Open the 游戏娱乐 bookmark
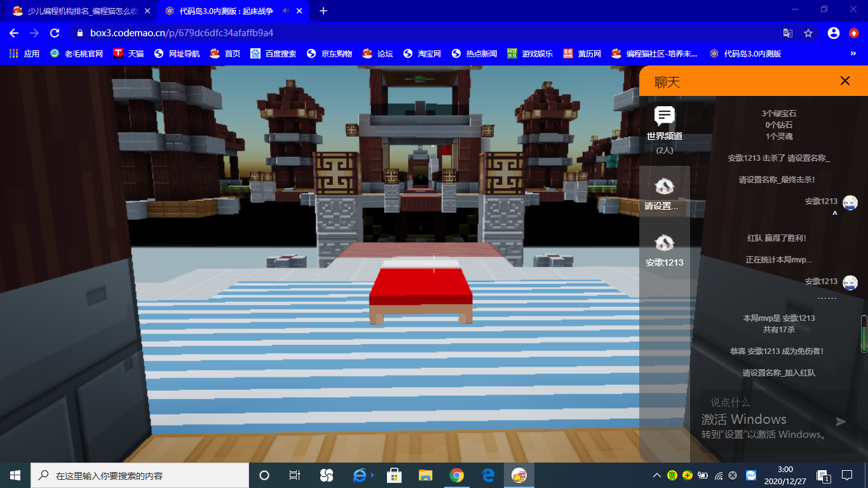 pyautogui.click(x=530, y=54)
